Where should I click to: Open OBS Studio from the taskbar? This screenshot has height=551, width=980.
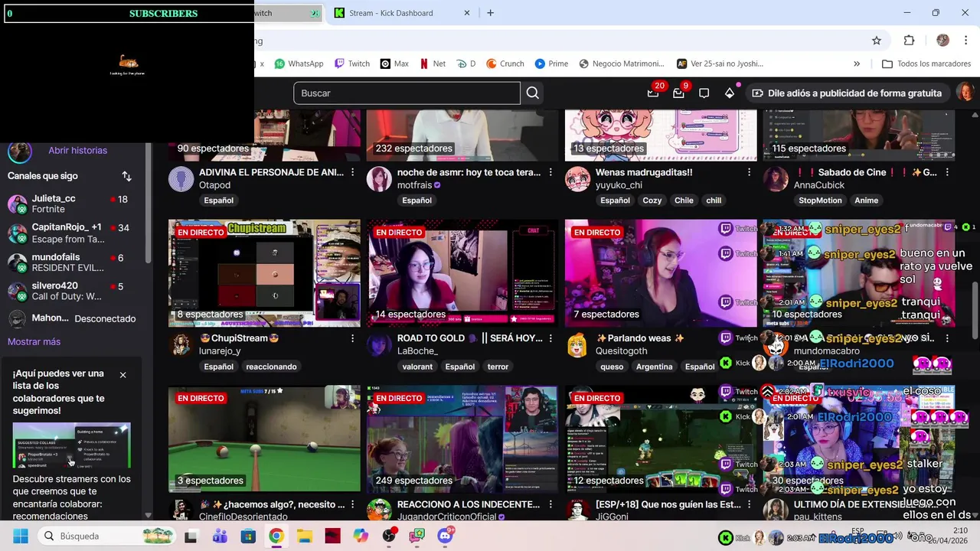coord(389,536)
